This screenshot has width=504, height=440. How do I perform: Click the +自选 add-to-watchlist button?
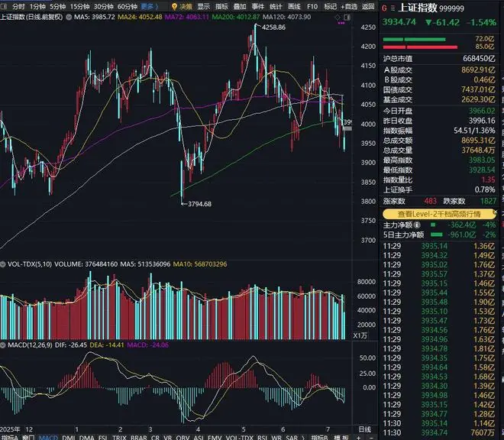349,6
